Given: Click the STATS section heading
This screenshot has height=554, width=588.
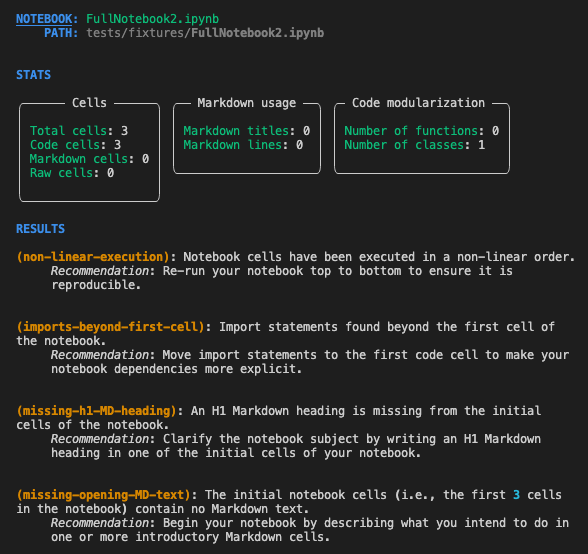Looking at the screenshot, I should click(x=33, y=75).
